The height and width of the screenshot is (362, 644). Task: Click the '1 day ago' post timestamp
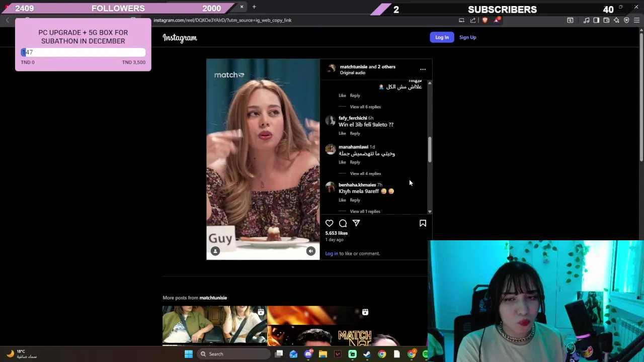pos(334,240)
